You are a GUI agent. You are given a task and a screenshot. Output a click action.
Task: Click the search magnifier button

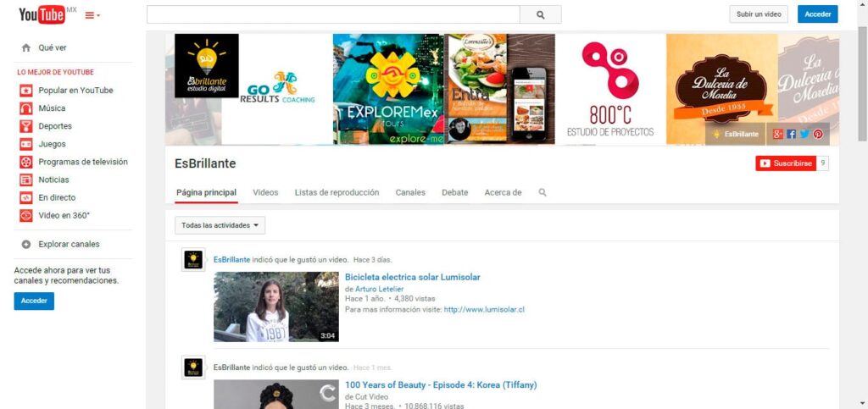540,15
